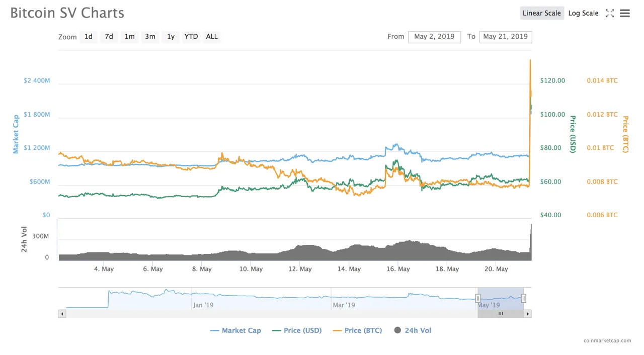This screenshot has height=355, width=644.
Task: Click navigator scrollbar left arrow
Action: coord(62,314)
